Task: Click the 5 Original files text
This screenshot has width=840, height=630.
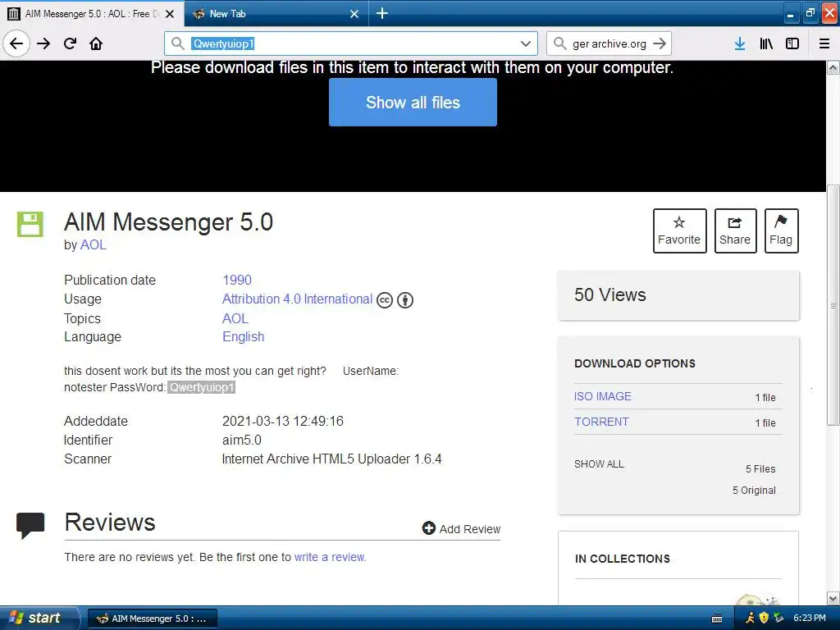Action: tap(754, 491)
